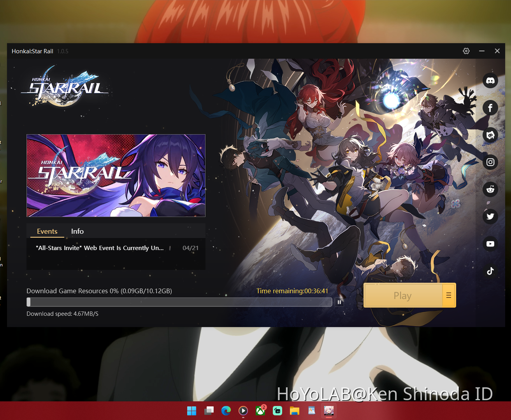Open the Reddit community icon
The height and width of the screenshot is (420, 511).
pos(490,189)
